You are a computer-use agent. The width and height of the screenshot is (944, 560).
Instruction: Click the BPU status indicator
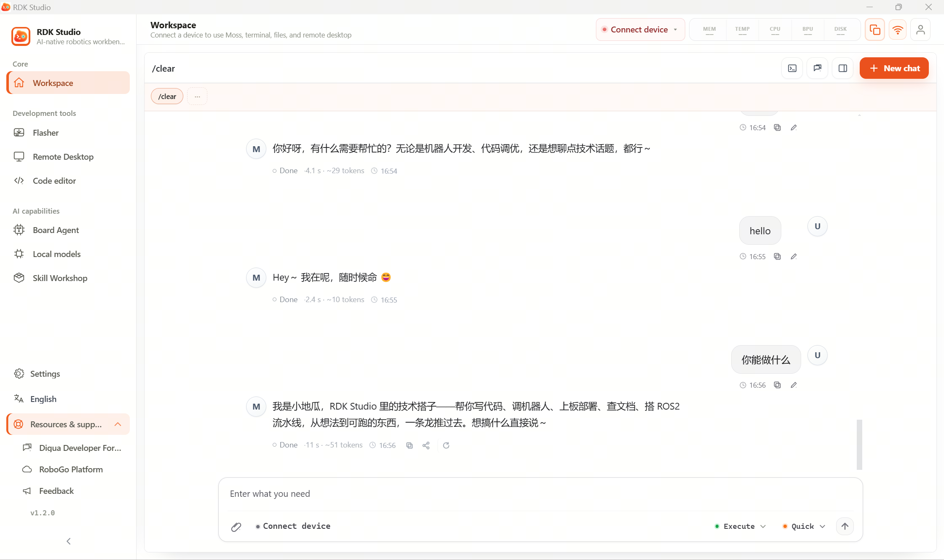point(808,29)
